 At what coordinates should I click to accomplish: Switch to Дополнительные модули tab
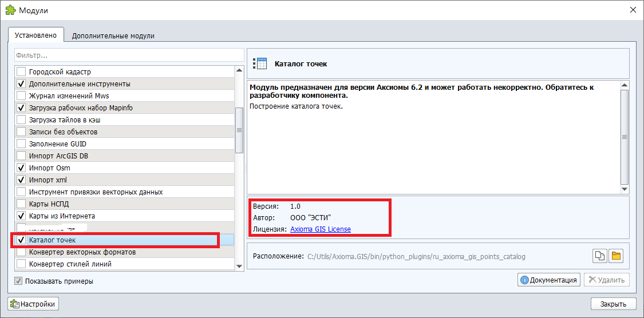pos(113,35)
